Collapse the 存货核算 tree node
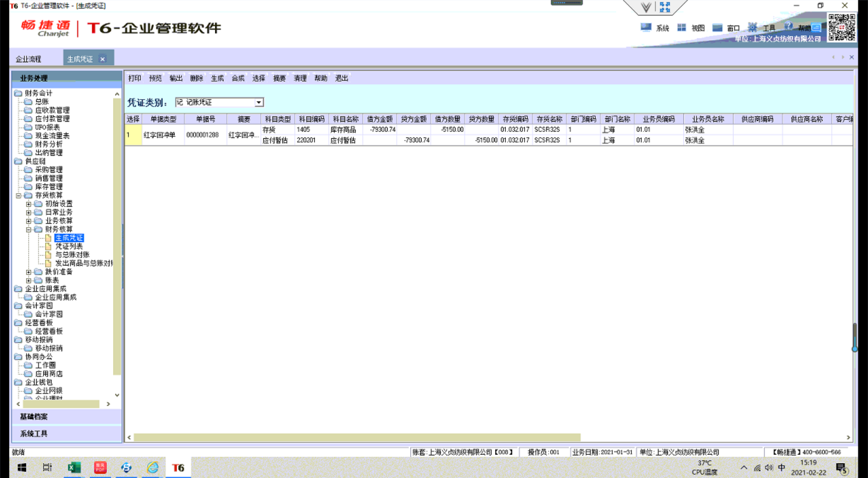 tap(19, 195)
